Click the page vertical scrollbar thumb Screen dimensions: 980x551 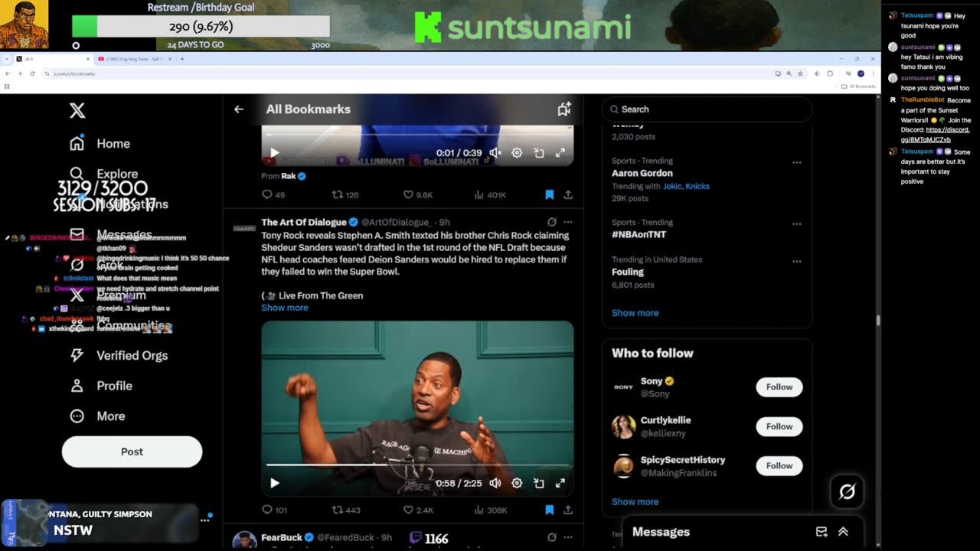(x=878, y=321)
